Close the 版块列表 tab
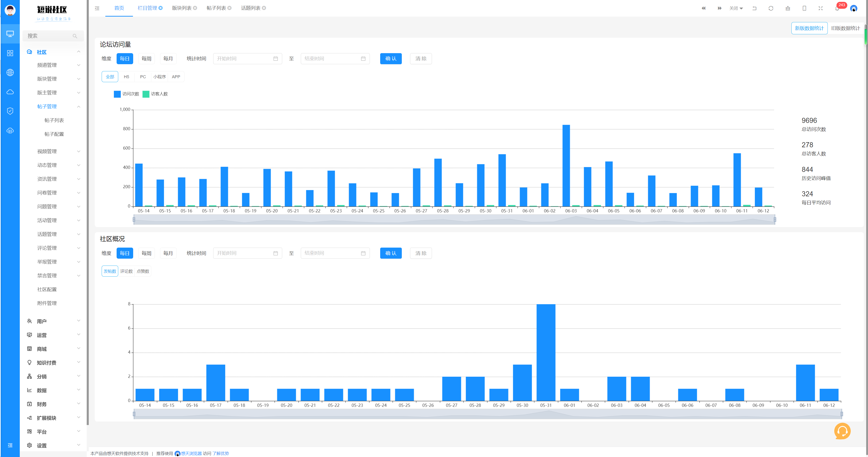Image resolution: width=868 pixels, height=457 pixels. click(x=195, y=8)
